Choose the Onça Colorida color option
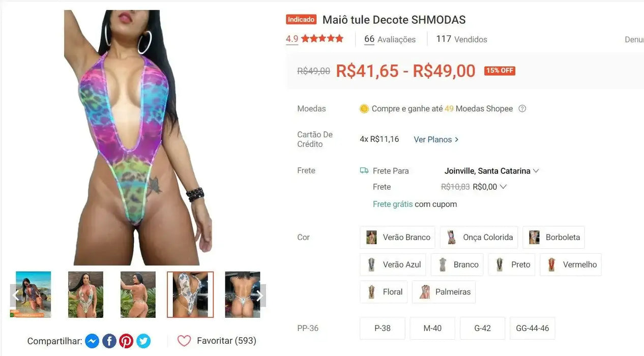 click(x=479, y=237)
